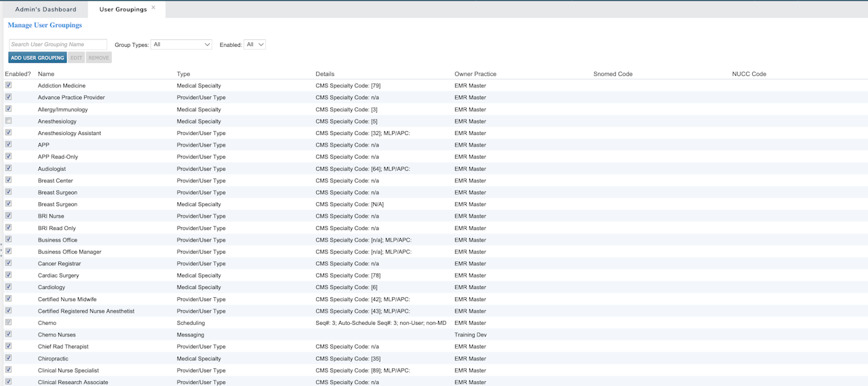Click the Owner Practice column header
Screen dimensions: 868x386
475,74
